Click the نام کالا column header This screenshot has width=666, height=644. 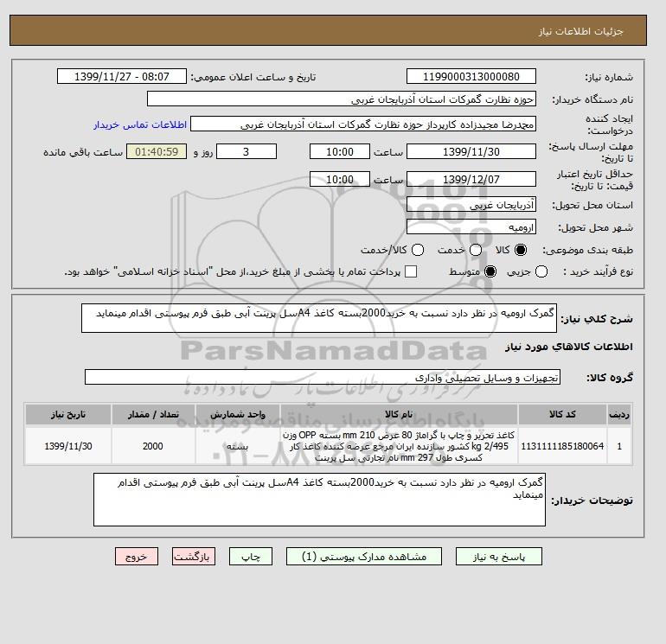click(399, 414)
